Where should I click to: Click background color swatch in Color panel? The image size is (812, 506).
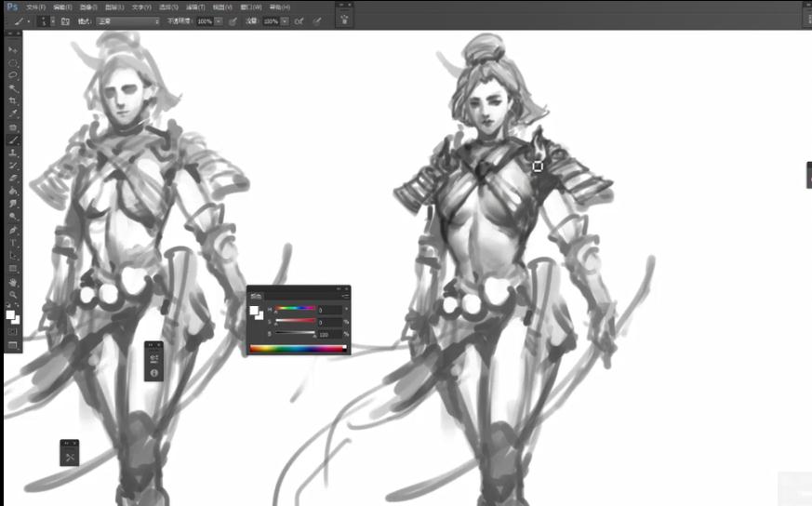coord(260,316)
